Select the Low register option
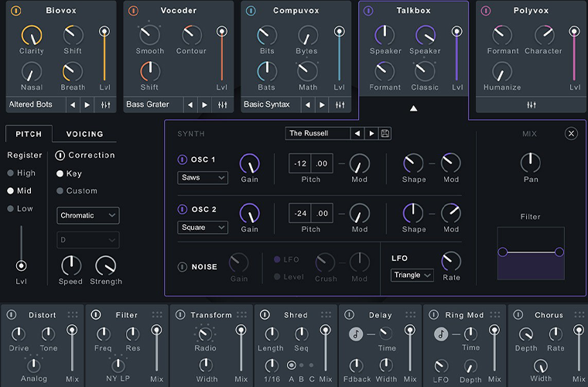 pyautogui.click(x=20, y=209)
